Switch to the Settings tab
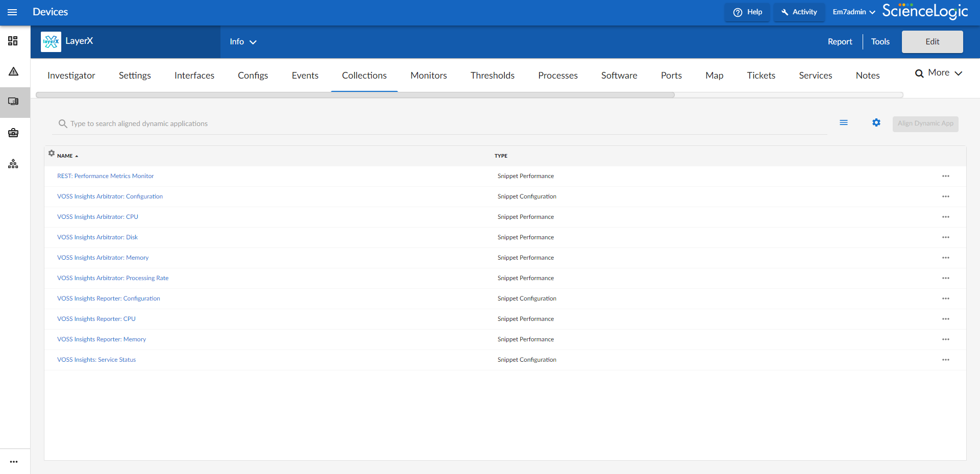 (x=135, y=76)
